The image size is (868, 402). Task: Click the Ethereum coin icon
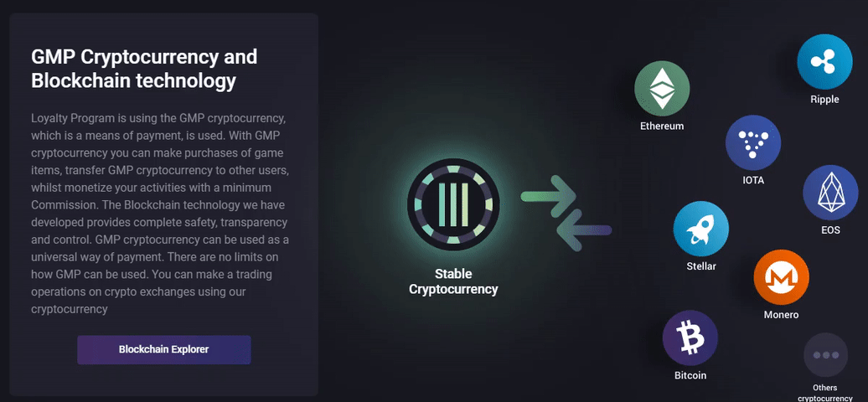[662, 89]
